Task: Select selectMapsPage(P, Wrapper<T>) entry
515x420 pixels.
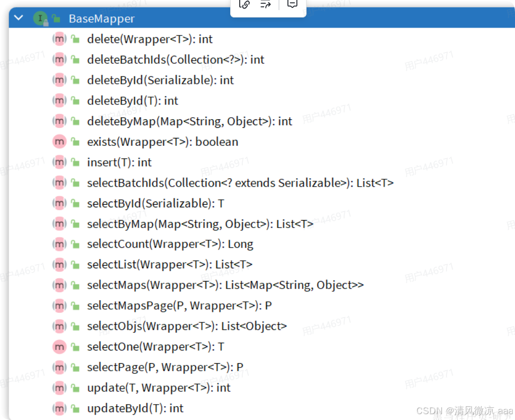Action: click(x=179, y=306)
